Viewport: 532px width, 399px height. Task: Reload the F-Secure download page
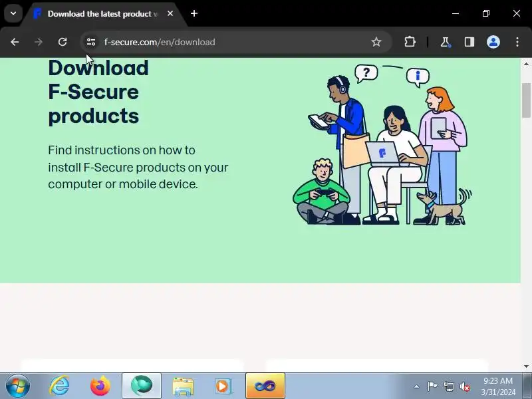(63, 42)
